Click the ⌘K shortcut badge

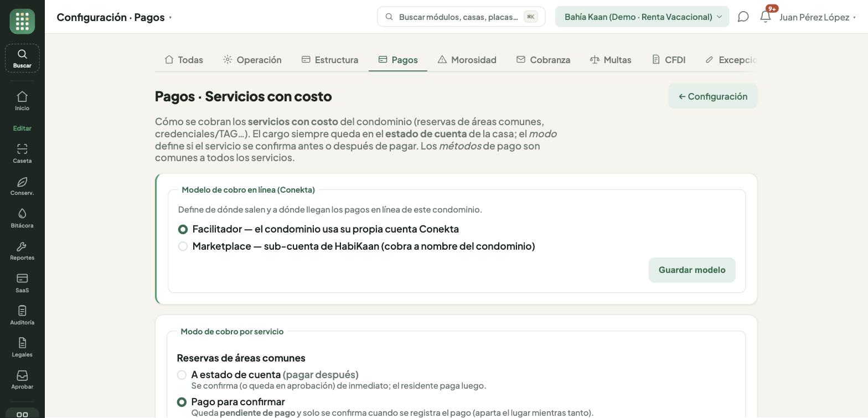pos(531,17)
